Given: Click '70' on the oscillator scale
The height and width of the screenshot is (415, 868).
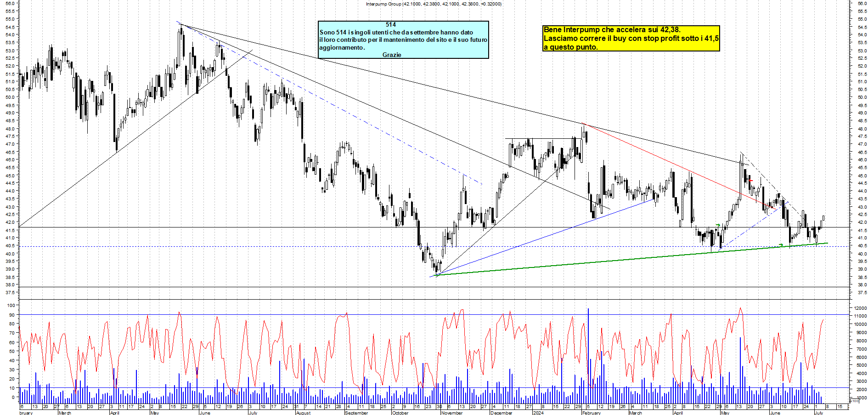Looking at the screenshot, I should click(x=12, y=333).
